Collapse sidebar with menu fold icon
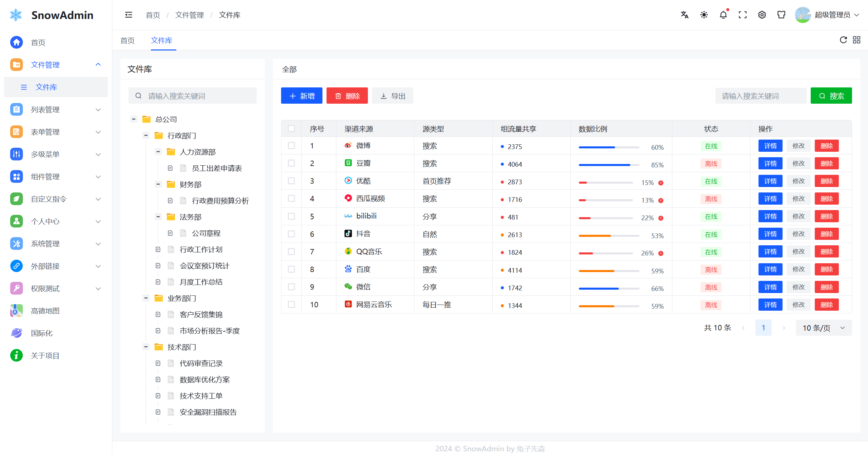This screenshot has width=868, height=455. [129, 15]
